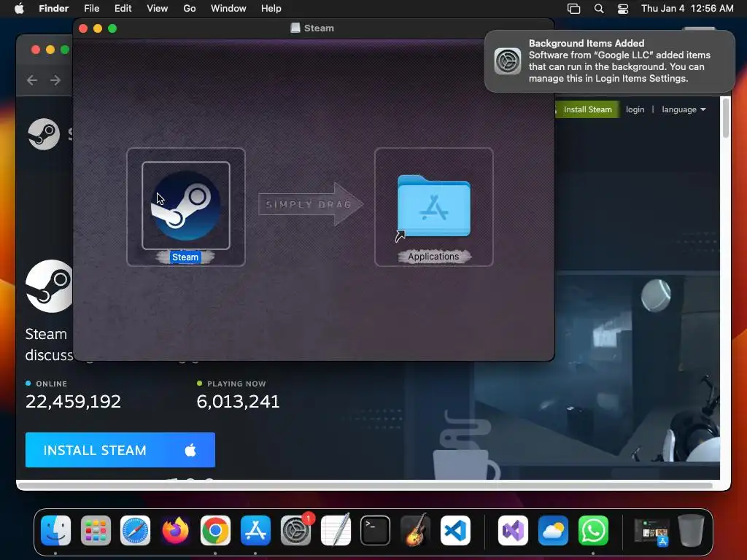Open the Help menu
This screenshot has height=560, width=747.
click(271, 9)
